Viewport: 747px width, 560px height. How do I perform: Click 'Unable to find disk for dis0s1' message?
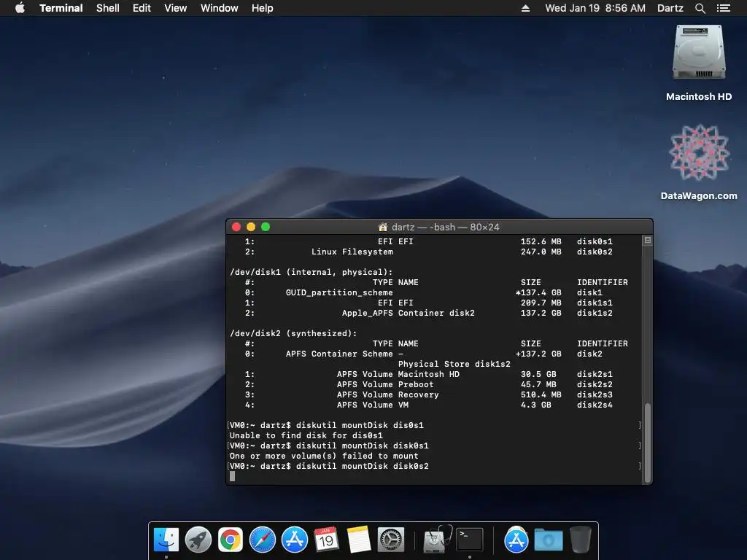point(306,435)
